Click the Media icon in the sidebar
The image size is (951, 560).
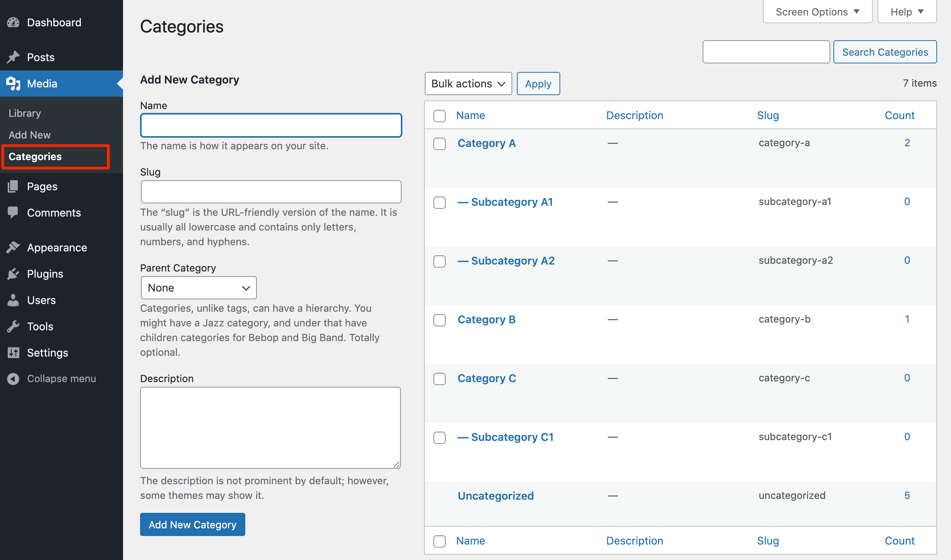[13, 84]
